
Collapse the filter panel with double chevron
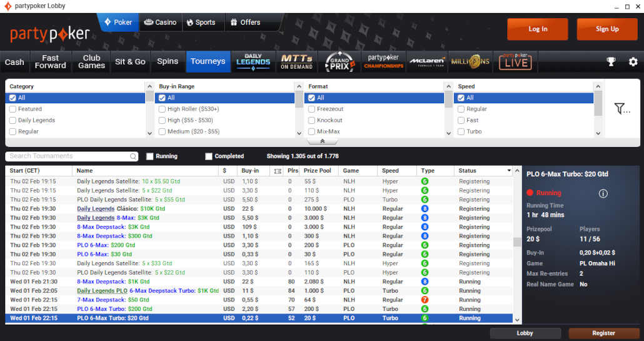pos(323,141)
